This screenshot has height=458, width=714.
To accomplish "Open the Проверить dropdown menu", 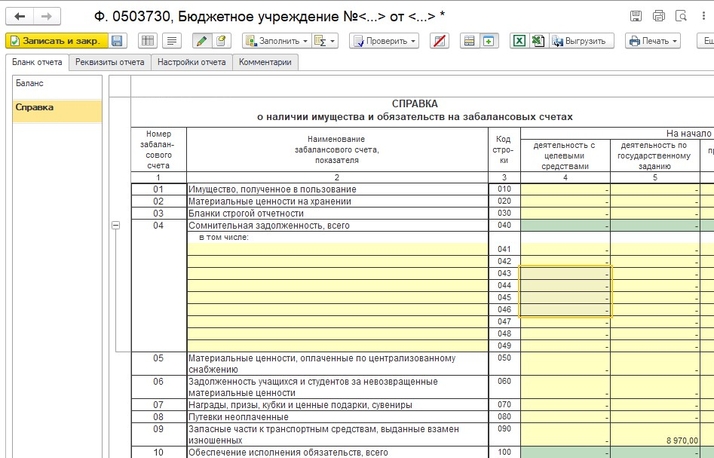I will [385, 41].
